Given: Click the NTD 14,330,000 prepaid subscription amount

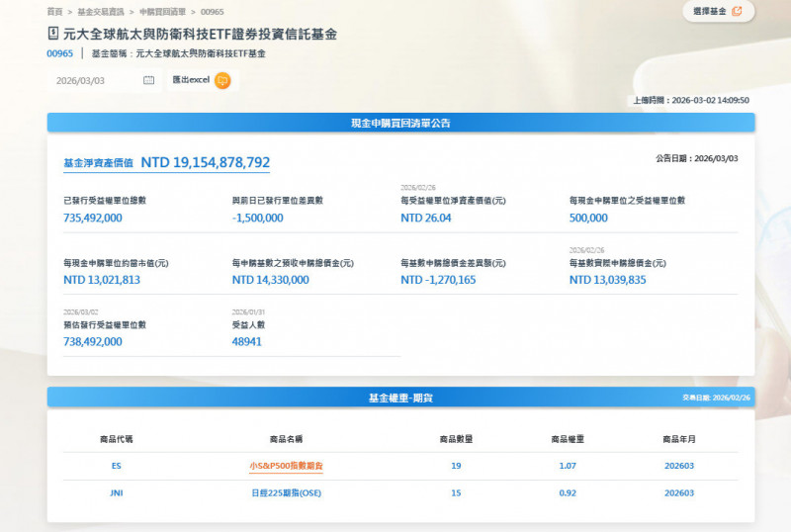Looking at the screenshot, I should 270,280.
